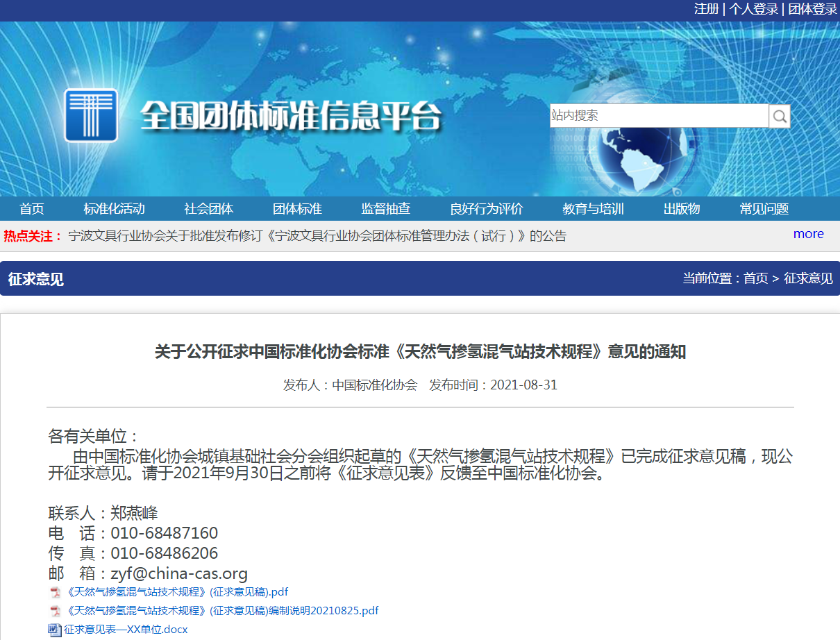Open 个人登录 login link
The width and height of the screenshot is (840, 640).
click(753, 9)
